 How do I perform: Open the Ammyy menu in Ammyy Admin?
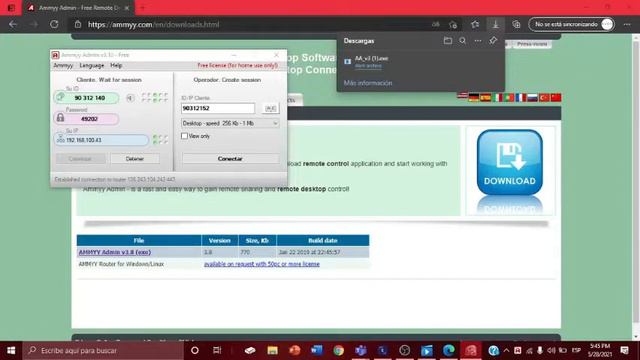63,65
